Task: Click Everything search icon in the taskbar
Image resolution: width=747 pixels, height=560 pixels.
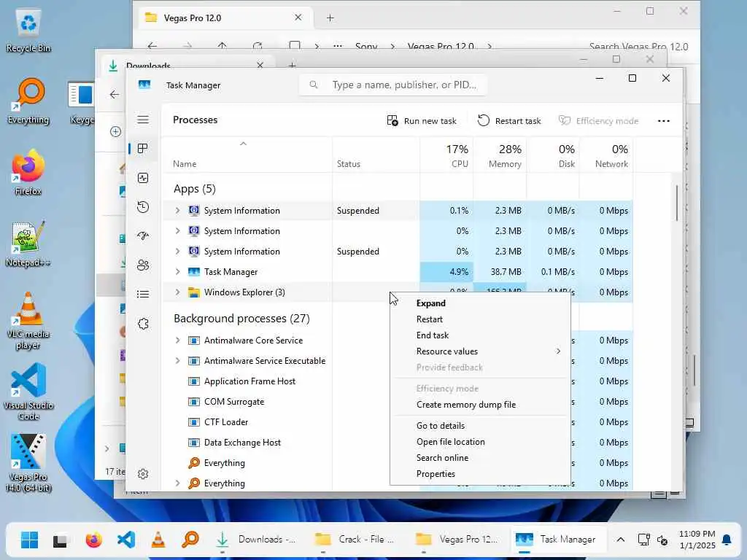Action: (x=190, y=540)
